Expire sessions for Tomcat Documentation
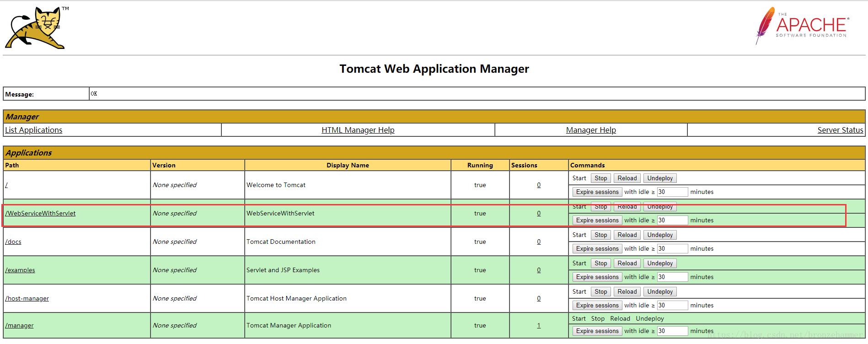868x344 pixels. pyautogui.click(x=597, y=249)
